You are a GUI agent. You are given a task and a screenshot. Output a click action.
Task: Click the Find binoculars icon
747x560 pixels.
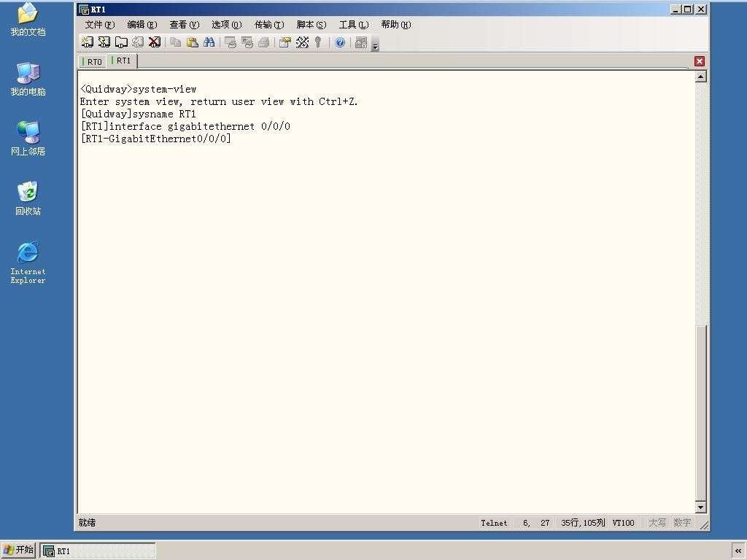click(x=209, y=42)
